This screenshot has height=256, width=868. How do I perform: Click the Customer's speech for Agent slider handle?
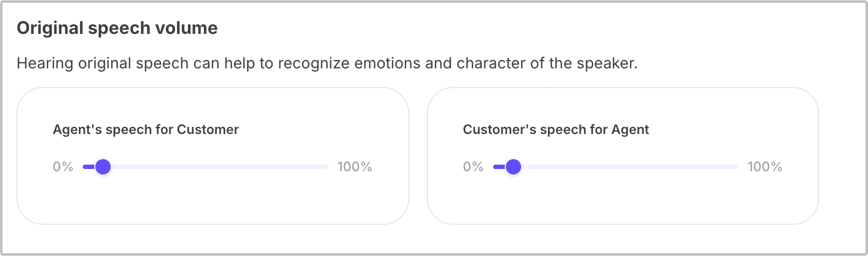tap(513, 167)
